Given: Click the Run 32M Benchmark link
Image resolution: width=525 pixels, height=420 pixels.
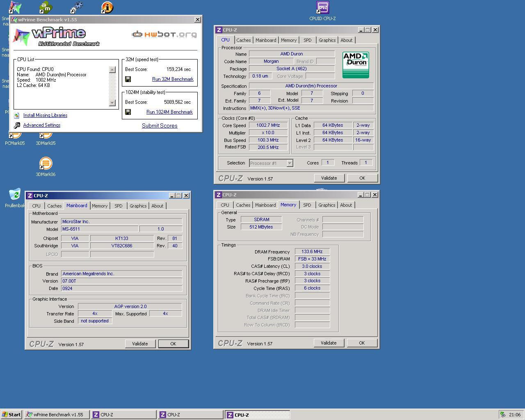Looking at the screenshot, I should [x=173, y=79].
